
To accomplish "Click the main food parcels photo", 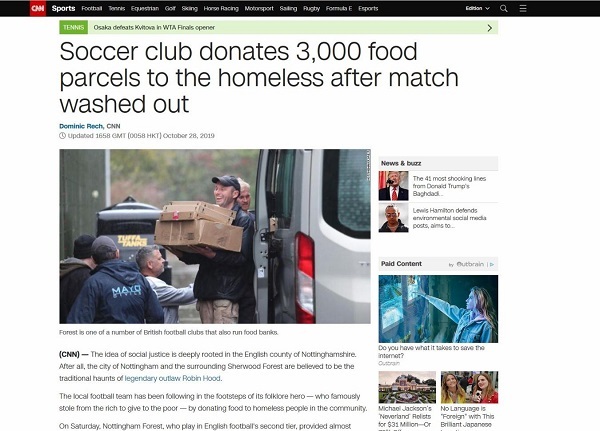I will click(215, 237).
